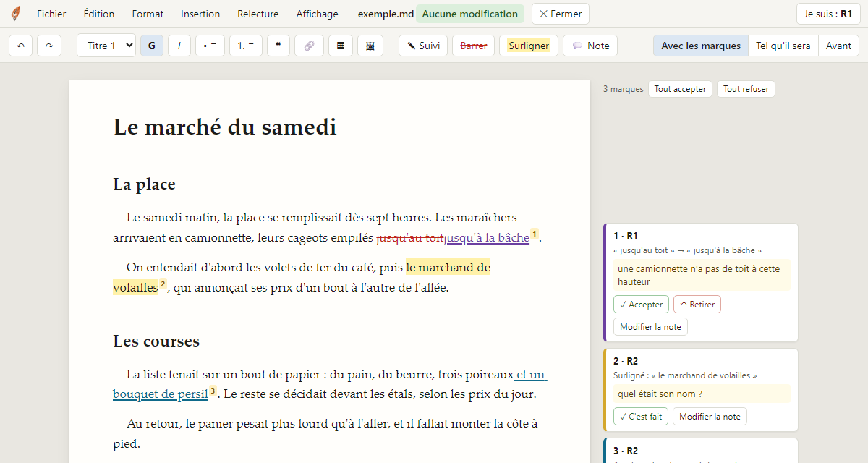The width and height of the screenshot is (868, 463).
Task: Click the Je suis : R1 reviewer selector
Action: 828,14
